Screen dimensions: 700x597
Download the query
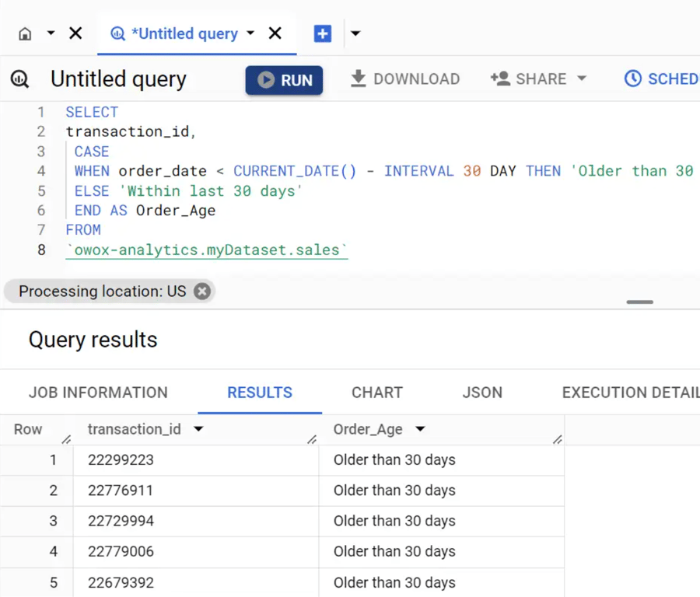point(405,79)
